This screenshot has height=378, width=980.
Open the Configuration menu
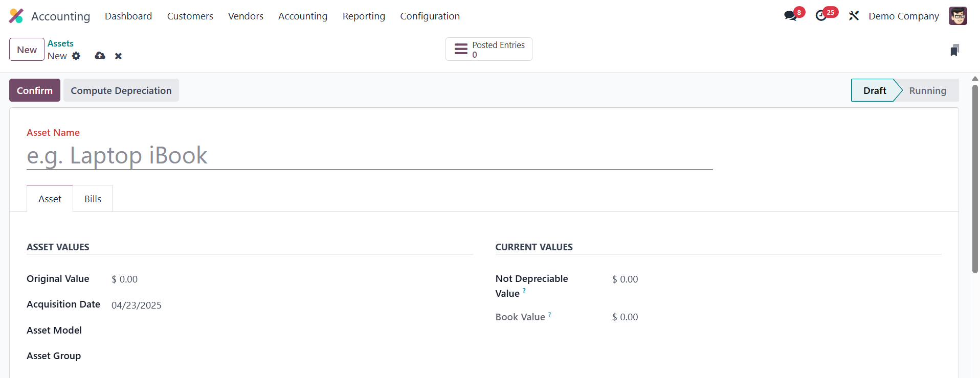(x=430, y=16)
